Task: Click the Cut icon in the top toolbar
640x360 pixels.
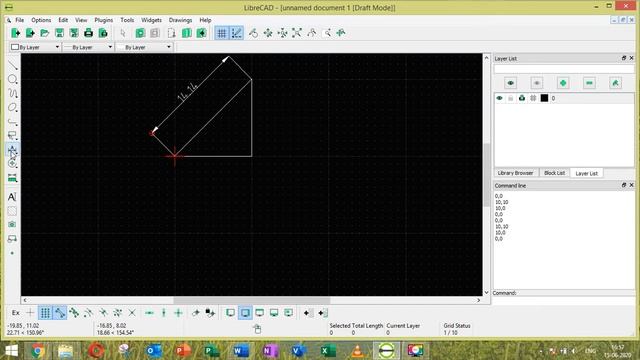Action: coord(171,33)
